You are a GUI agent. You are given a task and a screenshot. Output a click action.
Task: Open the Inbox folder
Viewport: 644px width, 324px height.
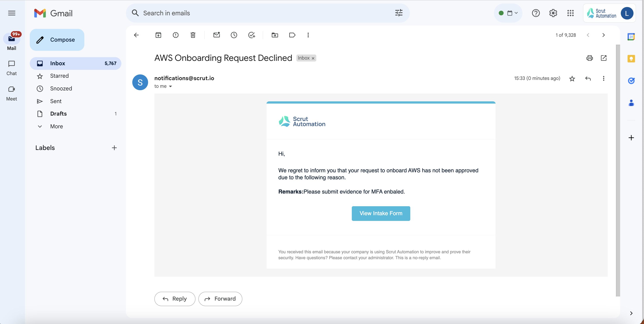click(x=76, y=63)
